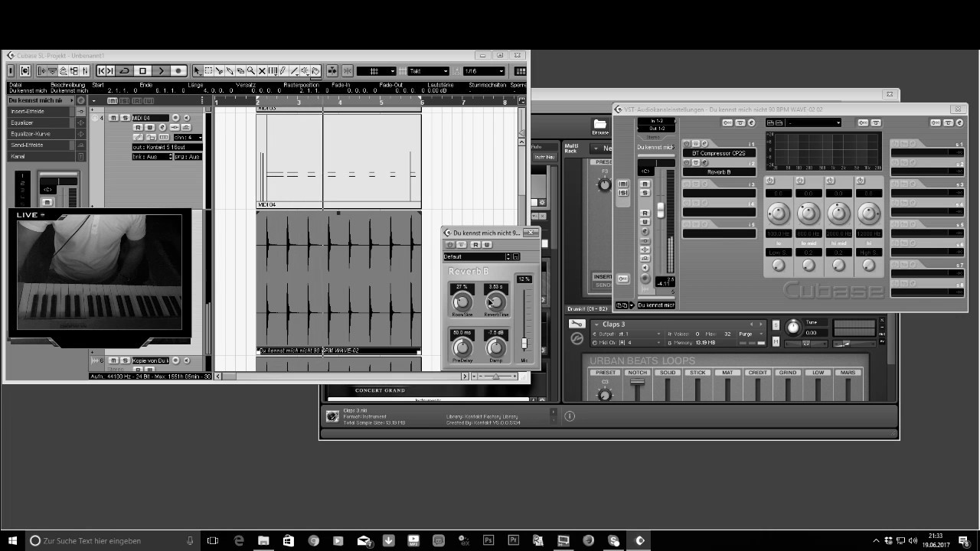Select the Glue tool
This screenshot has height=551, width=980.
click(230, 71)
